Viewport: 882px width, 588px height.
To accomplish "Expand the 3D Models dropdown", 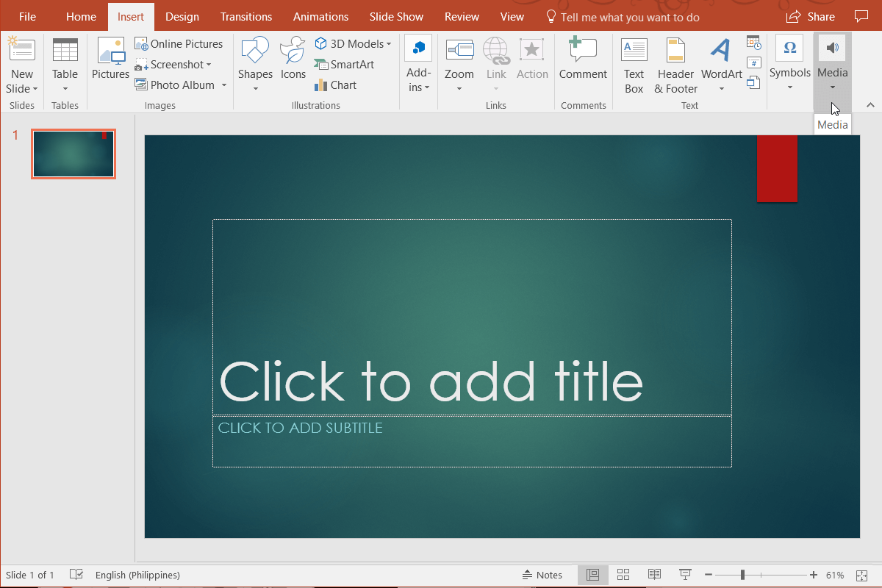I will (x=388, y=44).
